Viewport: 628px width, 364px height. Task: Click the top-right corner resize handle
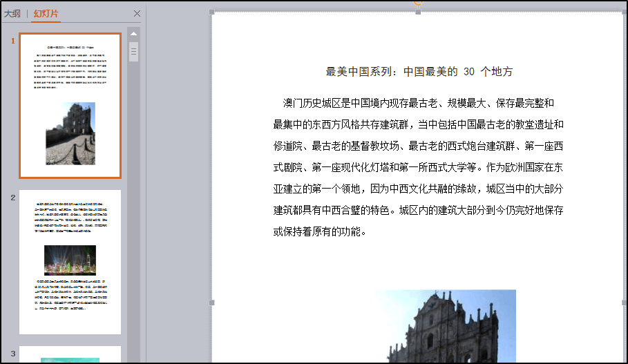(624, 12)
